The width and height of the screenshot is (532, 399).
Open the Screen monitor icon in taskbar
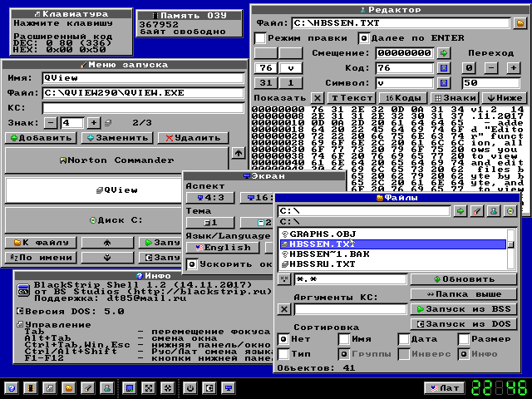(x=228, y=388)
